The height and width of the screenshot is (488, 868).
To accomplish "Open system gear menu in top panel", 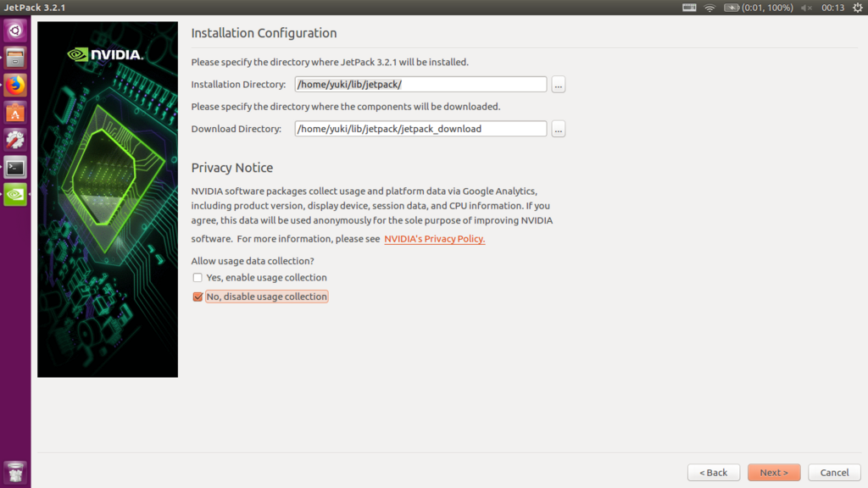I will 858,8.
